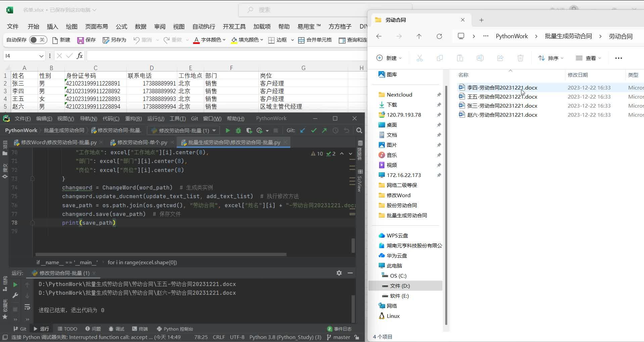Click Delete trash icon in Explorer toolbar
The width and height of the screenshot is (644, 342).
pyautogui.click(x=520, y=58)
